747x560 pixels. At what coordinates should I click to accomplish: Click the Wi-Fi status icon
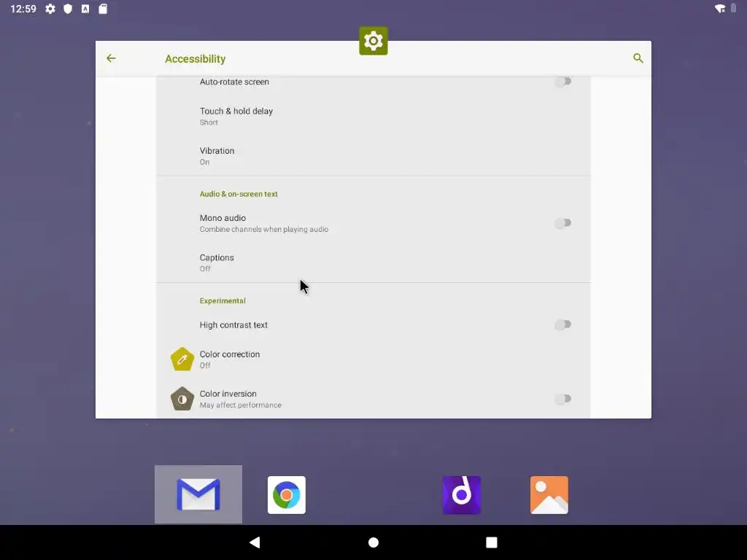point(720,9)
